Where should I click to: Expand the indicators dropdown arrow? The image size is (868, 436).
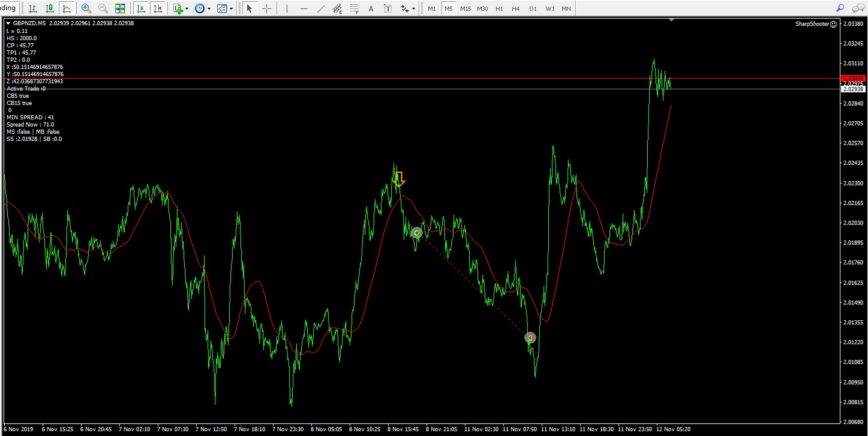point(187,9)
